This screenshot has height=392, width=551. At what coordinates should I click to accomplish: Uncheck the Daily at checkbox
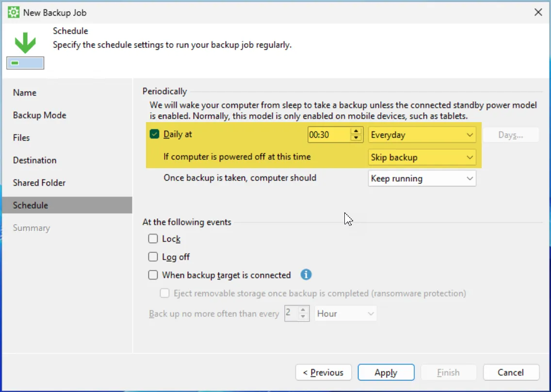click(x=155, y=135)
